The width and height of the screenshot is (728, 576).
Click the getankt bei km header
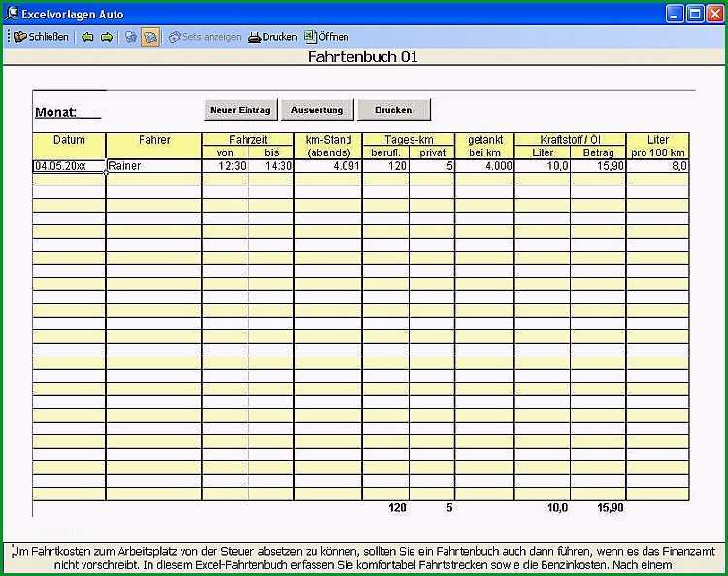pyautogui.click(x=484, y=146)
